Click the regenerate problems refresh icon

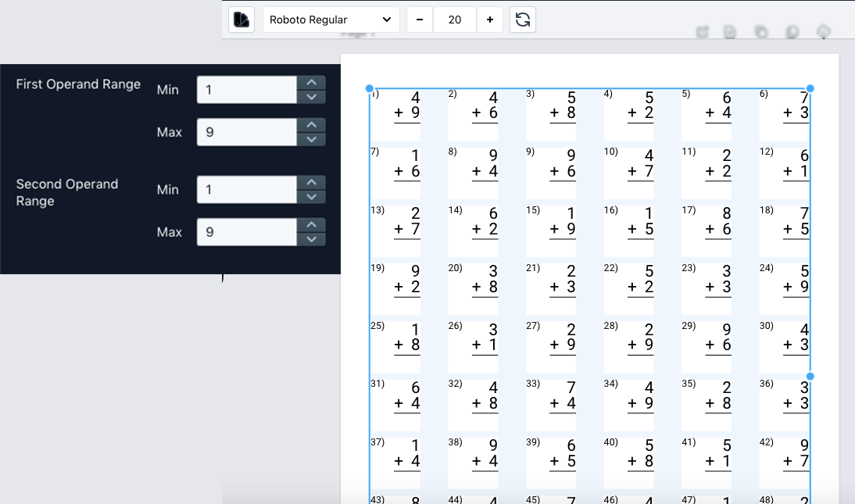pos(523,20)
